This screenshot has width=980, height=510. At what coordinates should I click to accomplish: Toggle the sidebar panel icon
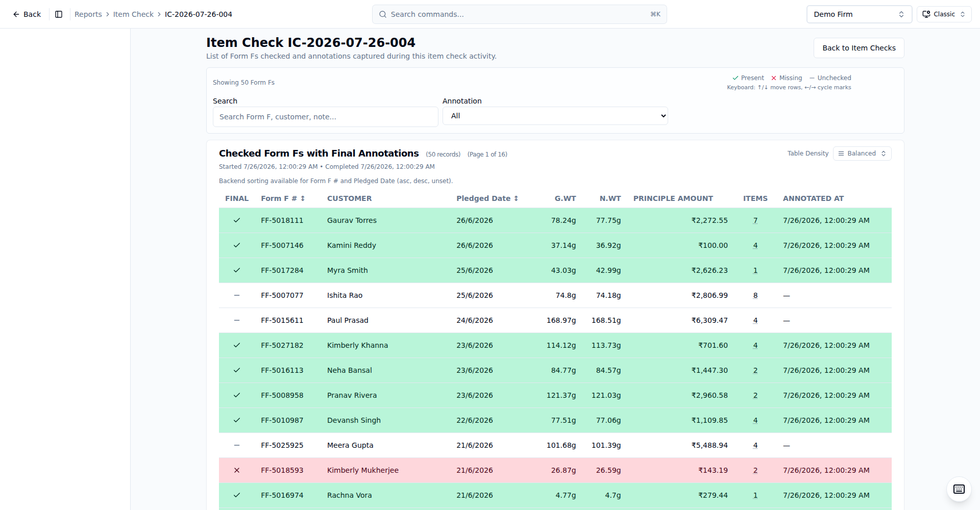point(59,14)
